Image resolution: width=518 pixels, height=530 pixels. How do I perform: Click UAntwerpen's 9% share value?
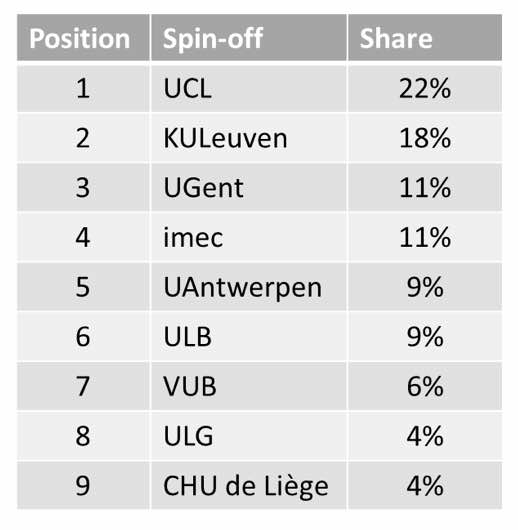coord(425,287)
